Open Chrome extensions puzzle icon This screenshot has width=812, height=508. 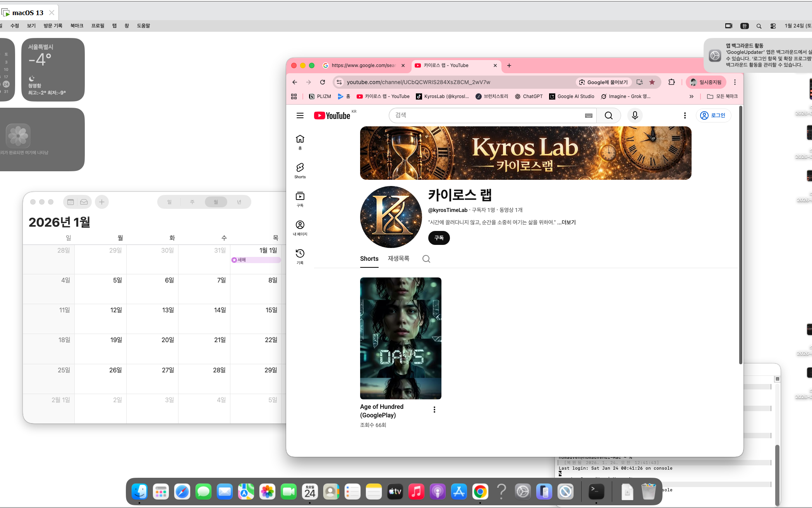[x=671, y=82]
